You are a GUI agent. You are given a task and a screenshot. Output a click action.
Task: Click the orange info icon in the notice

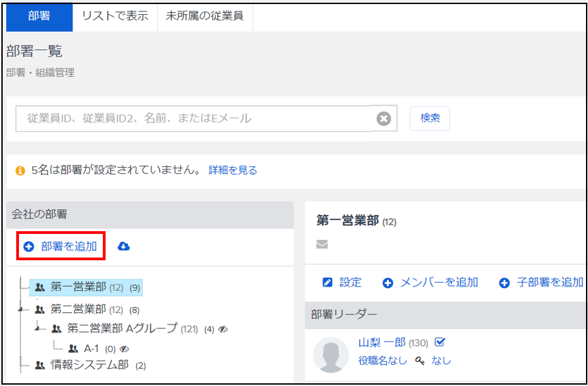[x=20, y=171]
